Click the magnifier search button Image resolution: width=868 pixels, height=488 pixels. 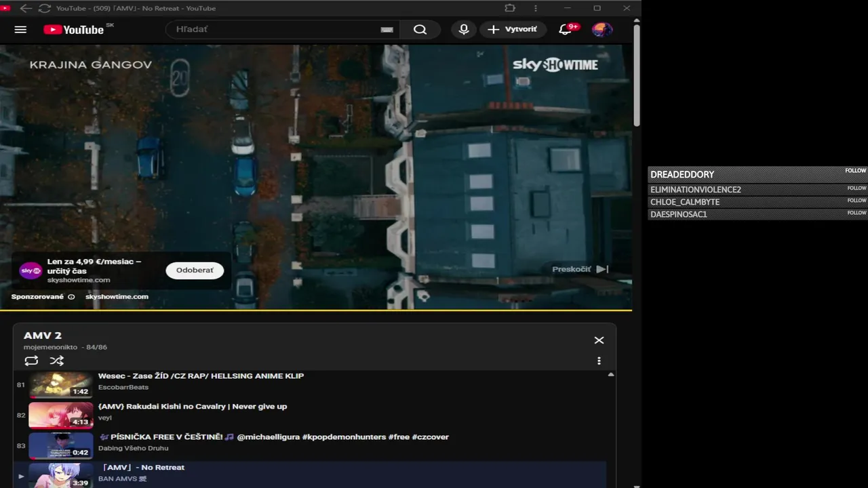tap(420, 29)
